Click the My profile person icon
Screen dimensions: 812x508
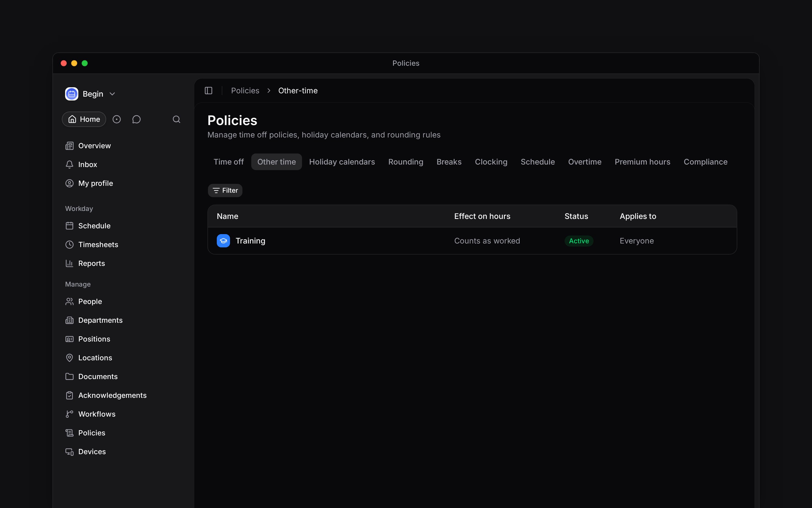[x=70, y=183]
